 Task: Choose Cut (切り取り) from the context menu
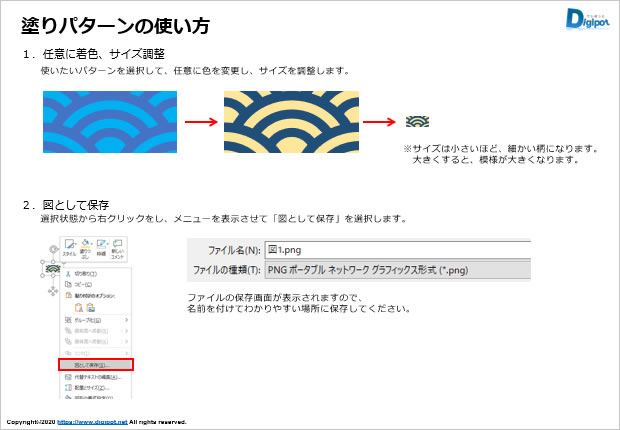pos(82,272)
